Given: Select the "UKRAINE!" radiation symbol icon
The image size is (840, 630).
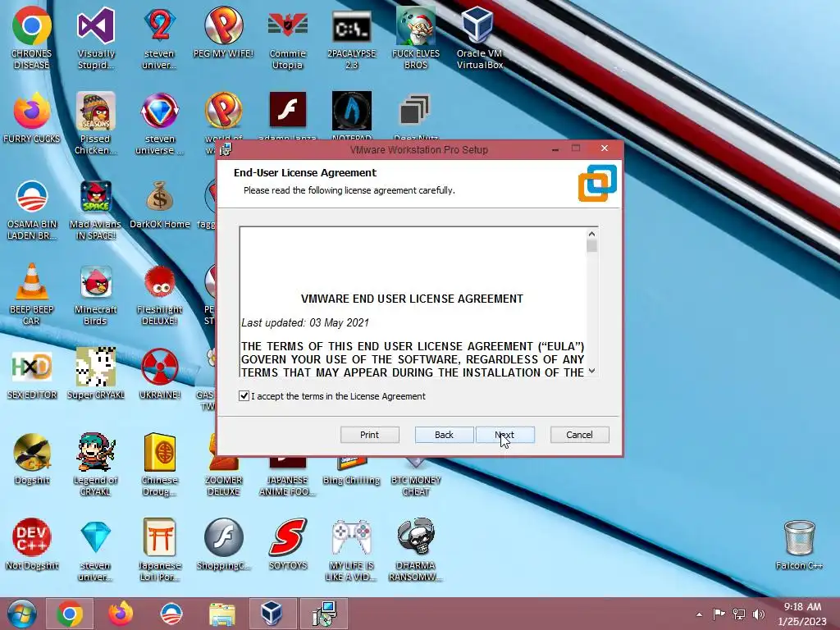Looking at the screenshot, I should (x=160, y=373).
